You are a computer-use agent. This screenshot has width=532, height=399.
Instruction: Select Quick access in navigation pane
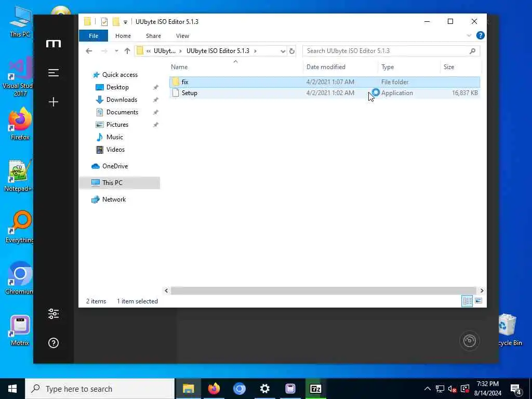coord(120,75)
